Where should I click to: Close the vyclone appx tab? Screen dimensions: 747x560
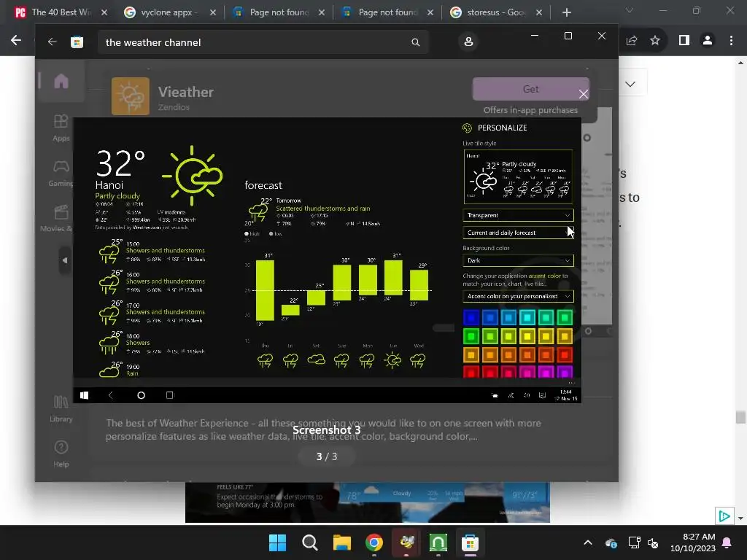coord(213,12)
